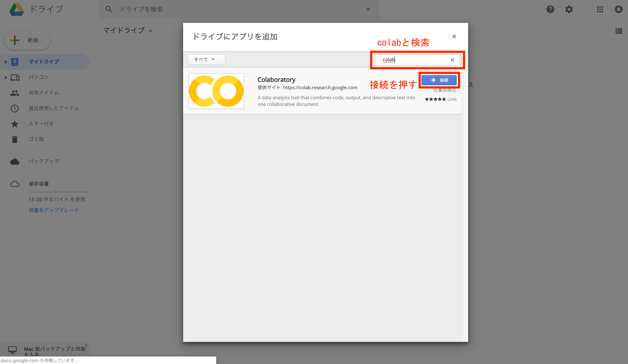This screenshot has width=628, height=364.
Task: Click the 提供サイト colab.research.google.com text
Action: point(307,88)
